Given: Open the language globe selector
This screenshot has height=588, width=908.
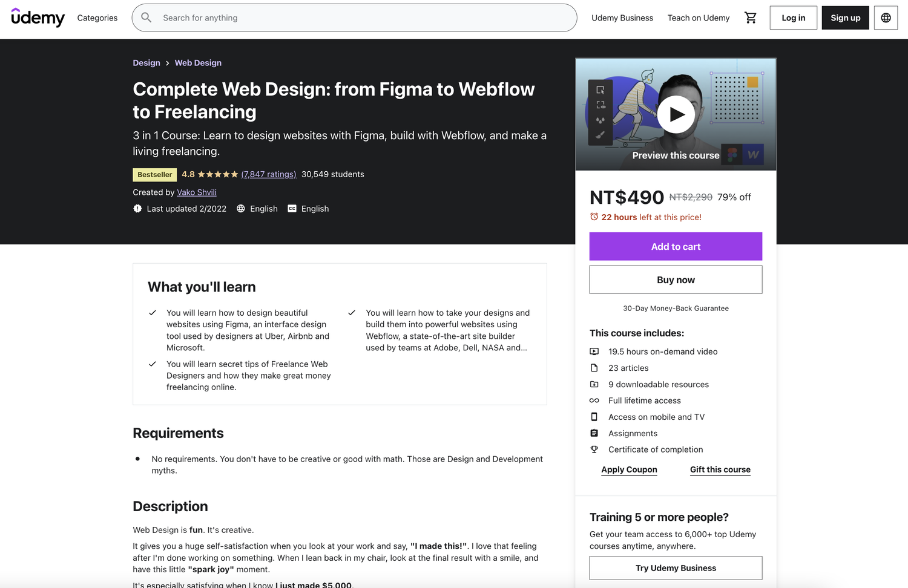Looking at the screenshot, I should point(886,18).
